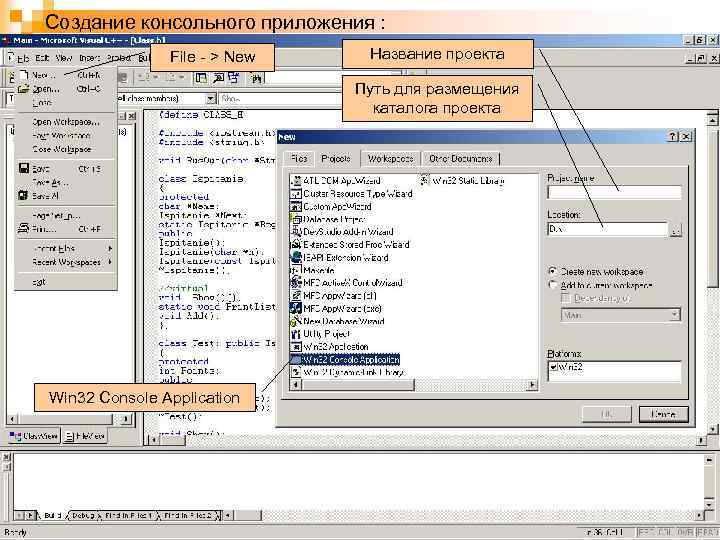Select Makefile project type
This screenshot has width=720, height=540.
point(313,270)
